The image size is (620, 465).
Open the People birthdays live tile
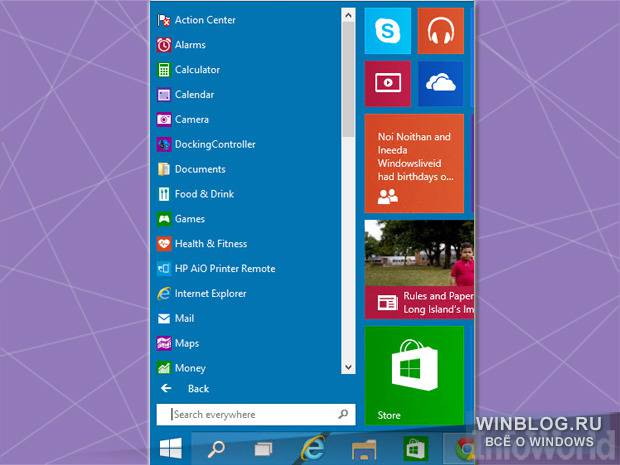coord(414,163)
